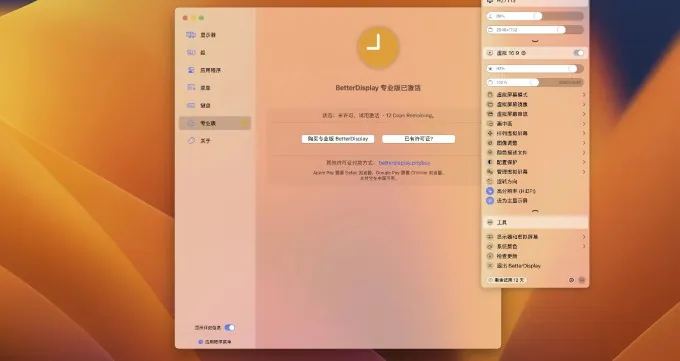This screenshot has height=361, width=680.
Task: Expand the 虚拟屏幕串流 streaming chevron
Action: pyautogui.click(x=584, y=114)
